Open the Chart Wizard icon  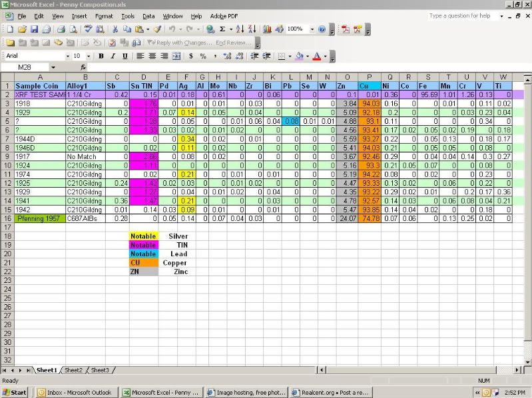click(x=267, y=29)
